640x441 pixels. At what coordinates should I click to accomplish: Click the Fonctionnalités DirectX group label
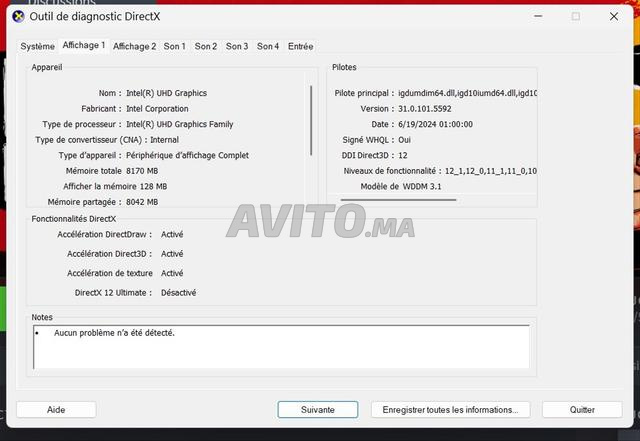74,219
